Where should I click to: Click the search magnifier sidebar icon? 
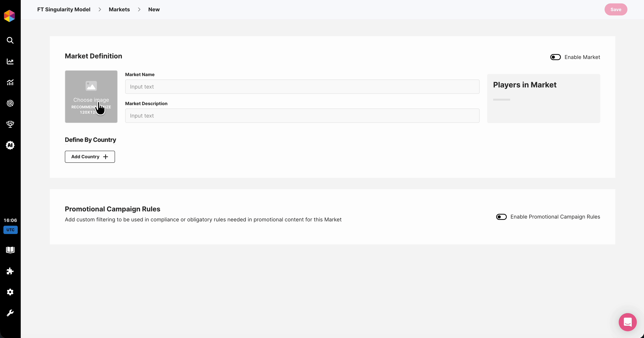click(10, 40)
